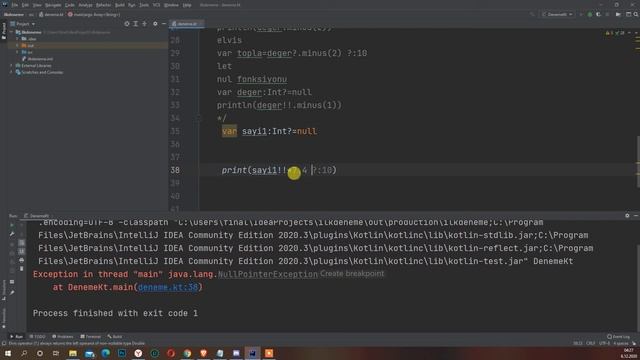640x360 pixels.
Task: Open Run panel settings gear
Action: (627, 216)
